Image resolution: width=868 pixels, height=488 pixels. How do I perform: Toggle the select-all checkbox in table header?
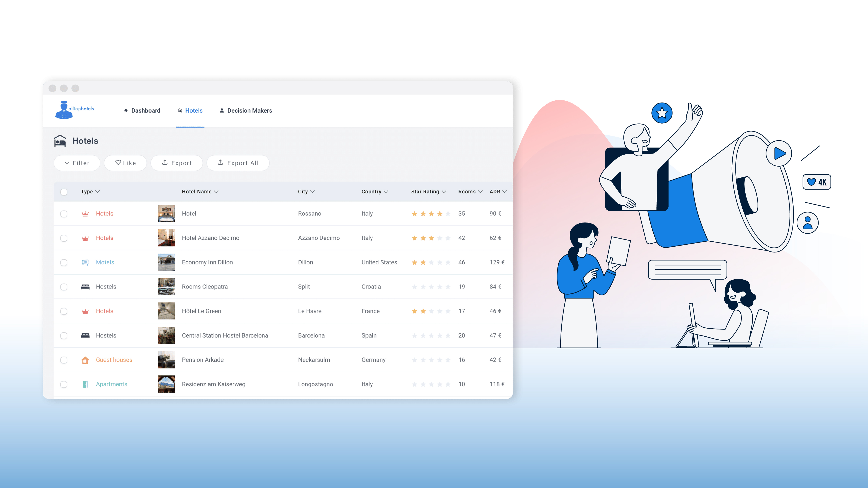(64, 192)
